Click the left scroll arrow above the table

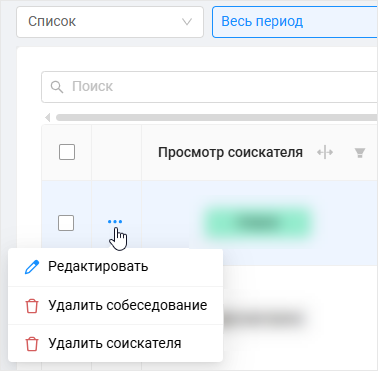click(x=48, y=117)
